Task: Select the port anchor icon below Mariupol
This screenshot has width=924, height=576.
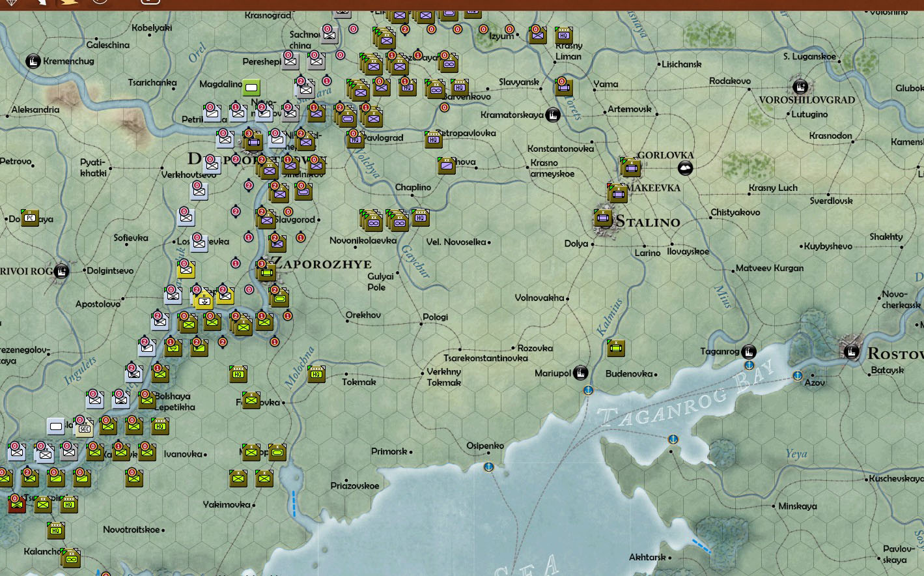Action: coord(588,390)
